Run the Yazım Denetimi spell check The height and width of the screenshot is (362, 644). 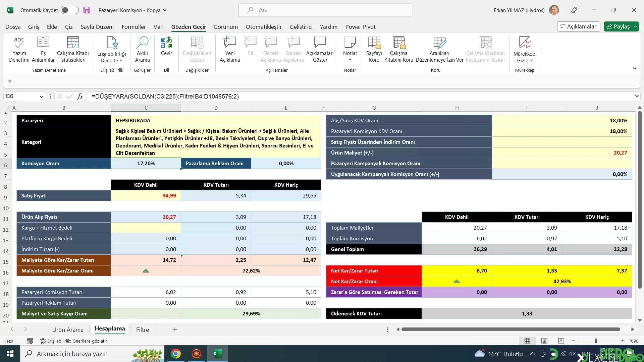[x=19, y=50]
